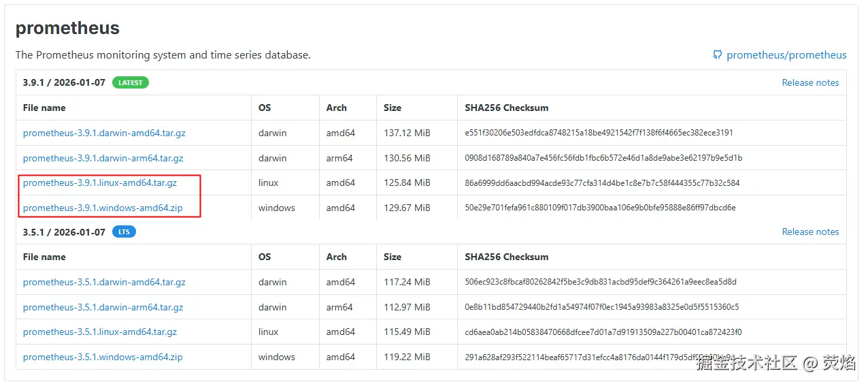The height and width of the screenshot is (384, 868).
Task: Click the prometheus section heading
Action: (67, 28)
